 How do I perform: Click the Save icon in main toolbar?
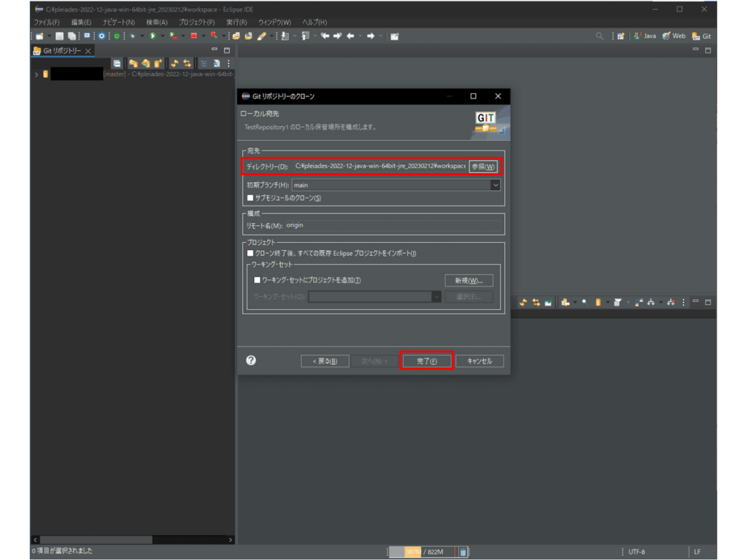pyautogui.click(x=59, y=36)
